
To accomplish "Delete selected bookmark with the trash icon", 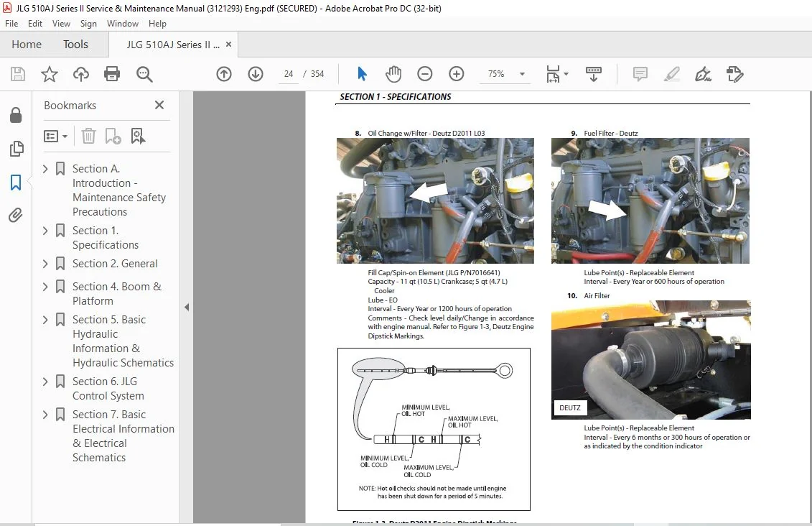I will tap(88, 137).
